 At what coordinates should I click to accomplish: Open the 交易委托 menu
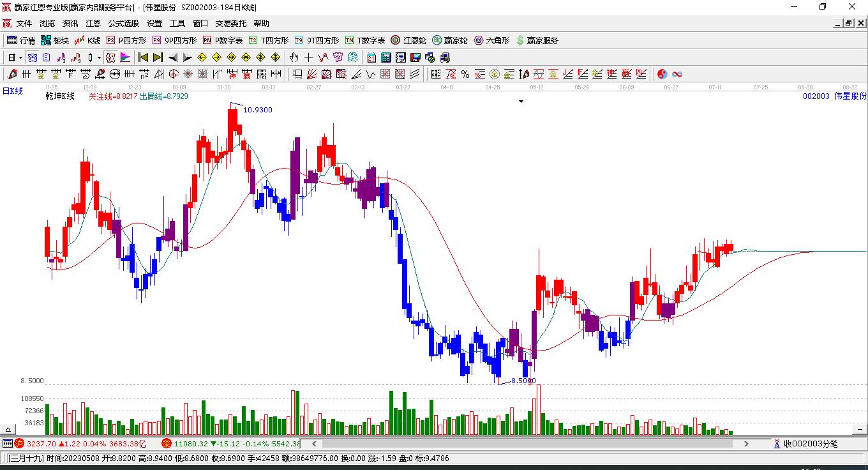point(230,24)
